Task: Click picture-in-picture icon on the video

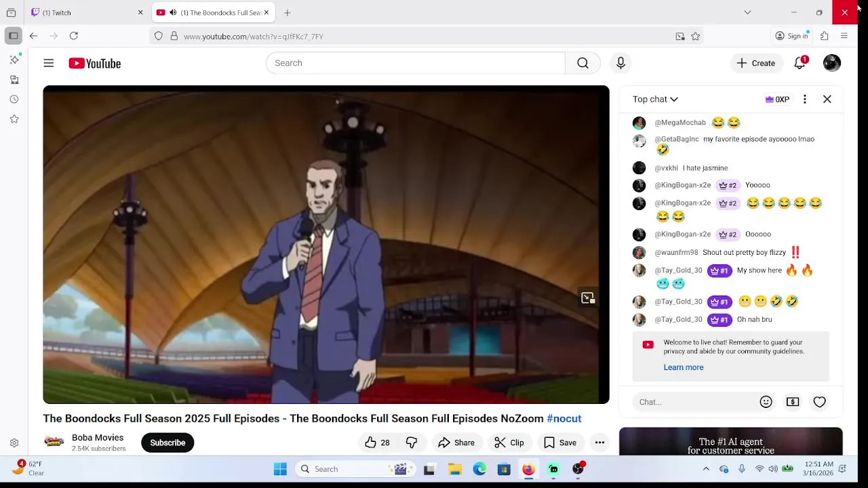Action: [x=588, y=298]
